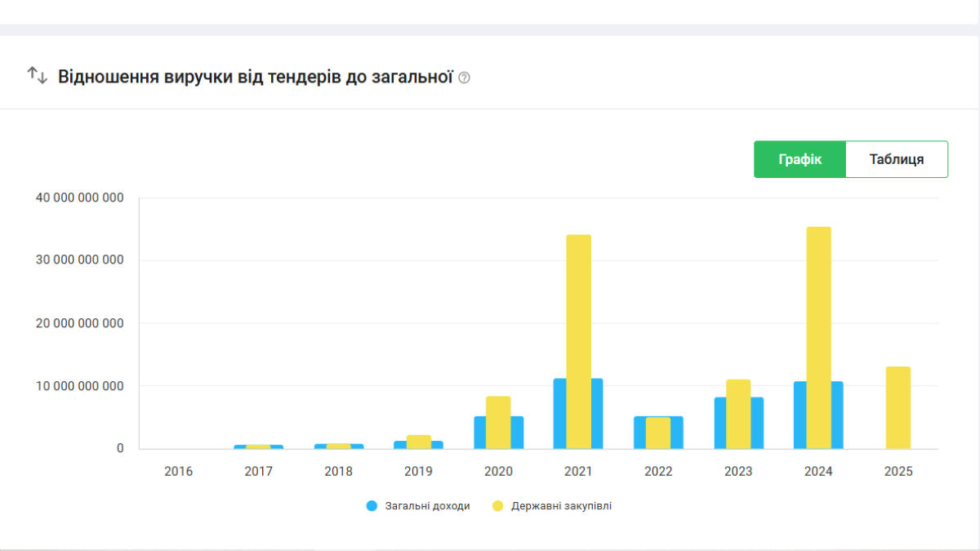Screen dimensions: 980x551
Task: Select the yellow bar for 2022
Action: pyautogui.click(x=658, y=433)
